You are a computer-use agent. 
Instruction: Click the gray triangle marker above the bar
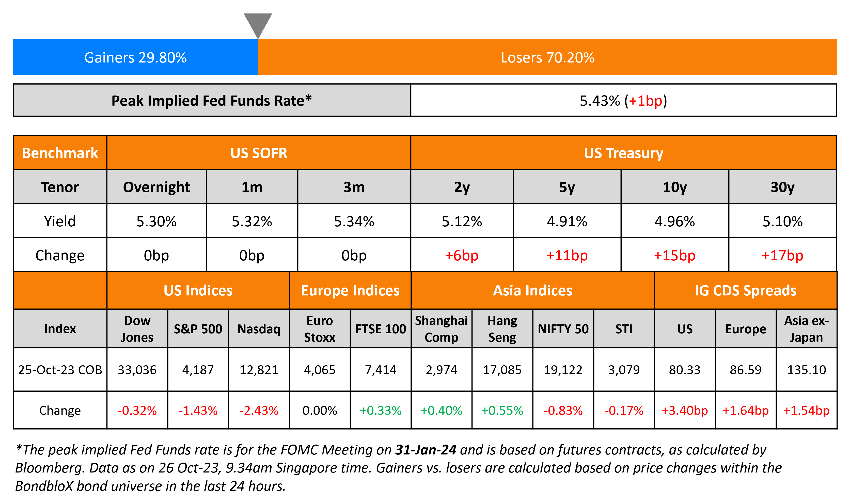pos(258,24)
